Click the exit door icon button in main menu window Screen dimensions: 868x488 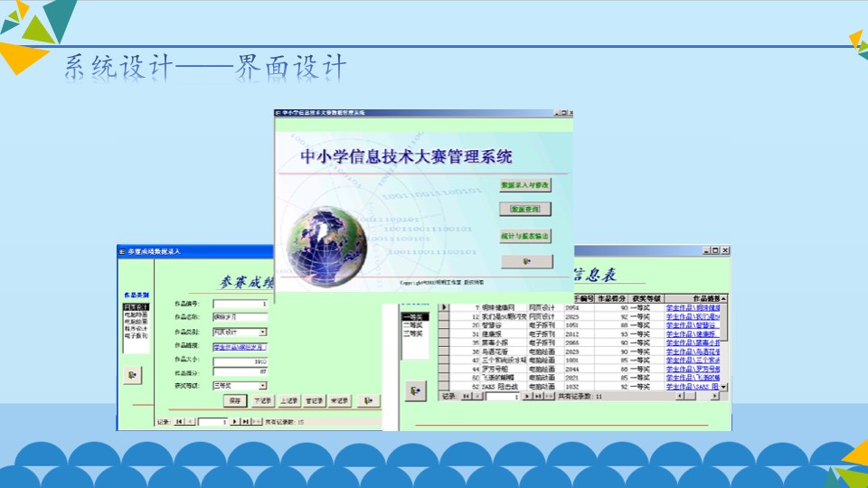[527, 261]
